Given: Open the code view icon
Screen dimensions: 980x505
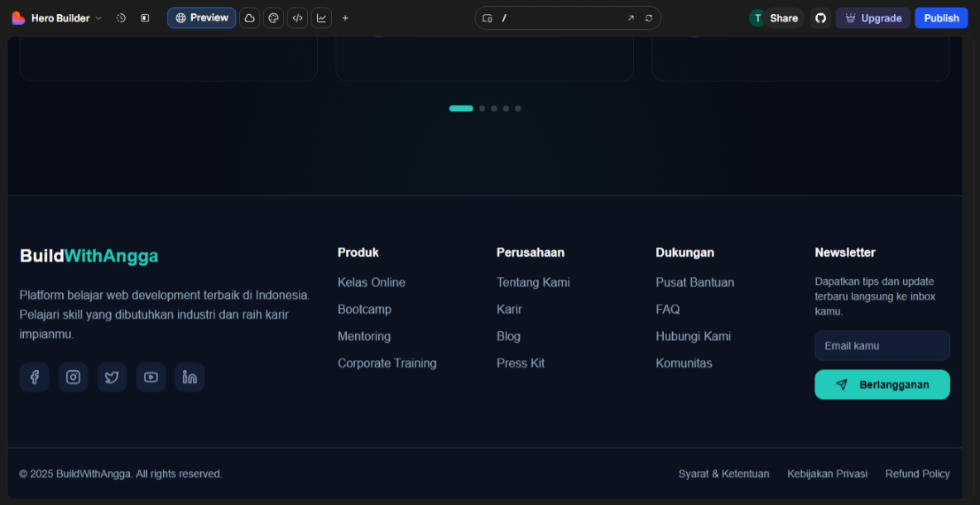Looking at the screenshot, I should coord(297,18).
